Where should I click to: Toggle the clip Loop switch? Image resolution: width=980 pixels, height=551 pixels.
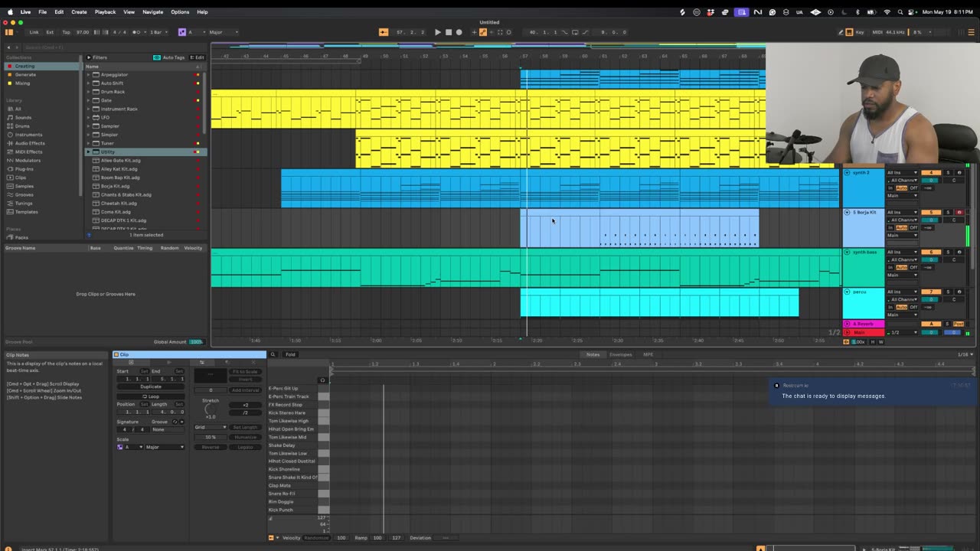(151, 396)
